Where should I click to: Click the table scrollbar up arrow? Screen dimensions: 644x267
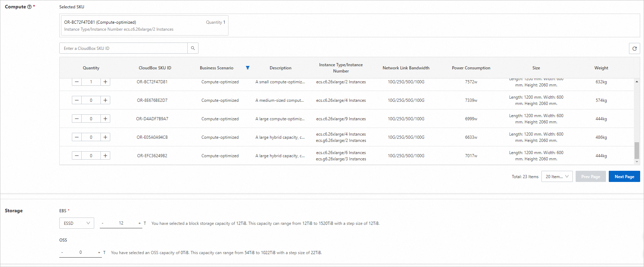point(637,82)
